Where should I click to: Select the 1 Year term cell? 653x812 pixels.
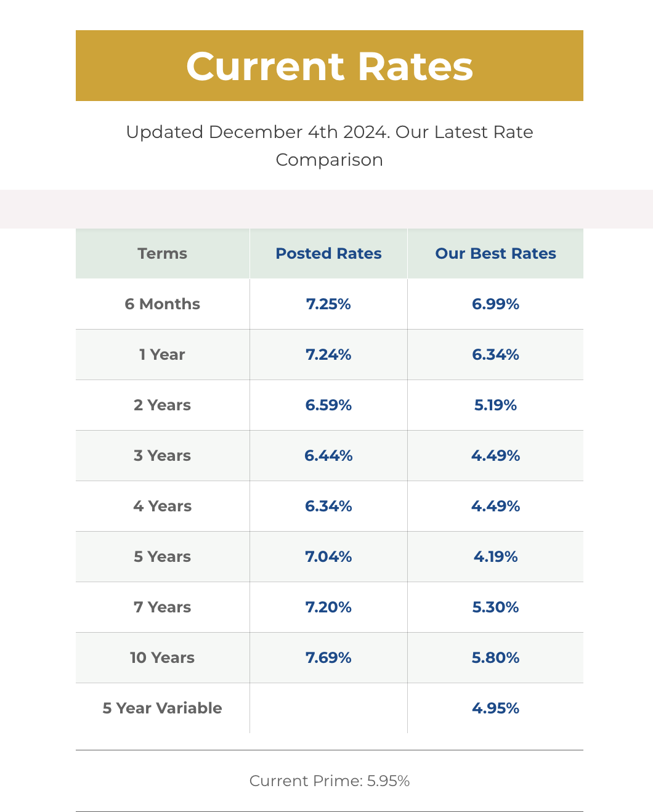pos(163,354)
